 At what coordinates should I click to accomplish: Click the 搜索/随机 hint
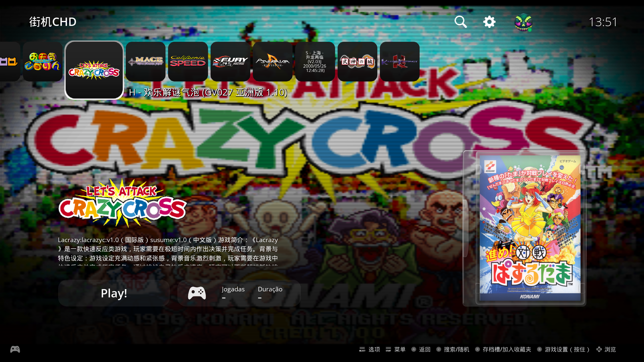point(453,349)
